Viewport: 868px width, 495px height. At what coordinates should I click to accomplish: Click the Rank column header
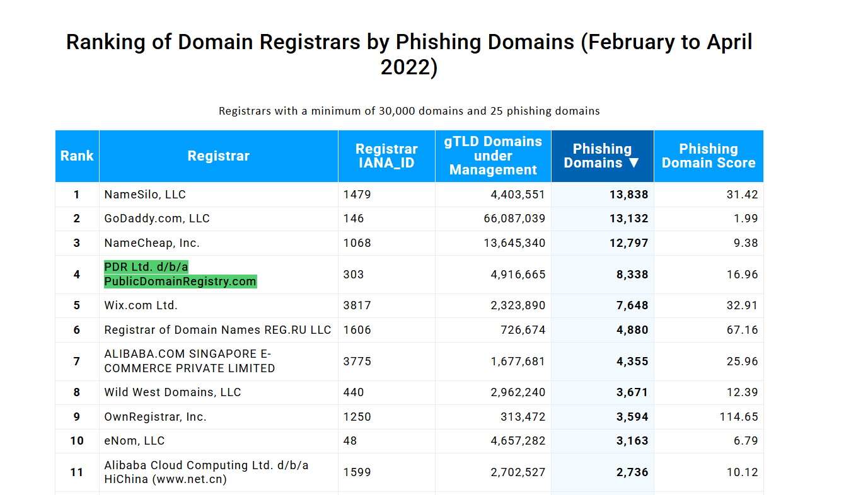pyautogui.click(x=77, y=156)
